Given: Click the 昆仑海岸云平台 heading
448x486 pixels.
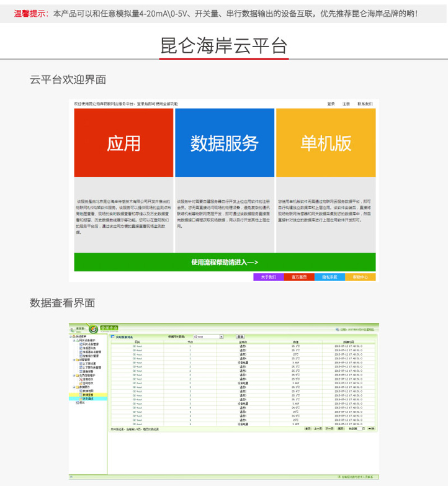Looking at the screenshot, I should click(224, 45).
